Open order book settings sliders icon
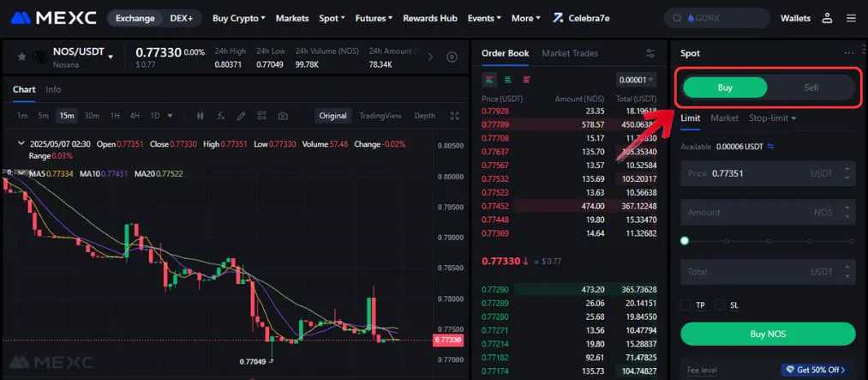This screenshot has height=380, width=868. point(650,53)
